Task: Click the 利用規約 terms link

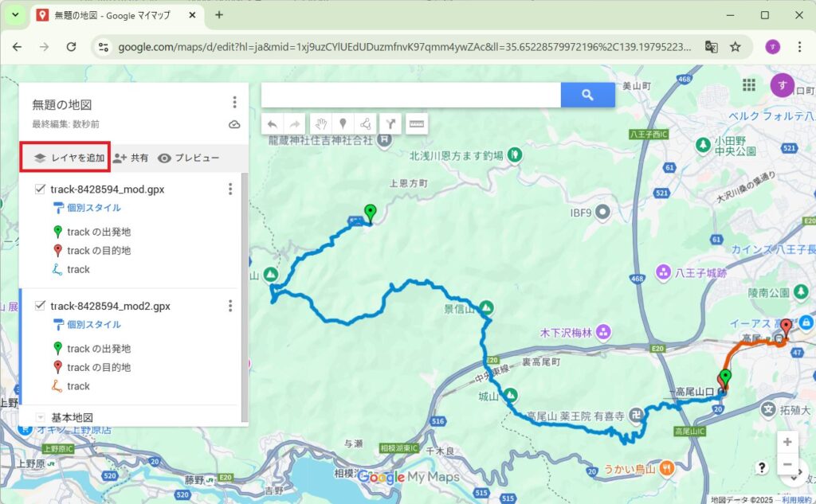Action: click(x=796, y=500)
